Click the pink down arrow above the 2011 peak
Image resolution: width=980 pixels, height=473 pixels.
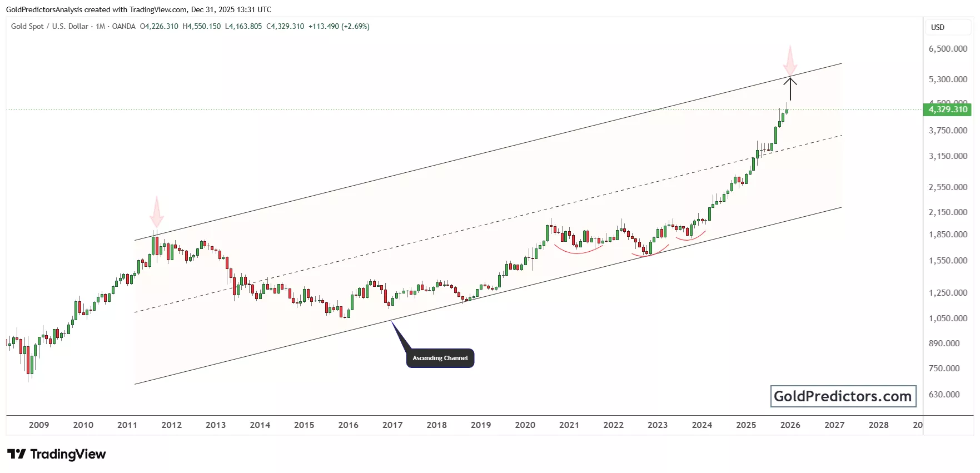pos(157,212)
